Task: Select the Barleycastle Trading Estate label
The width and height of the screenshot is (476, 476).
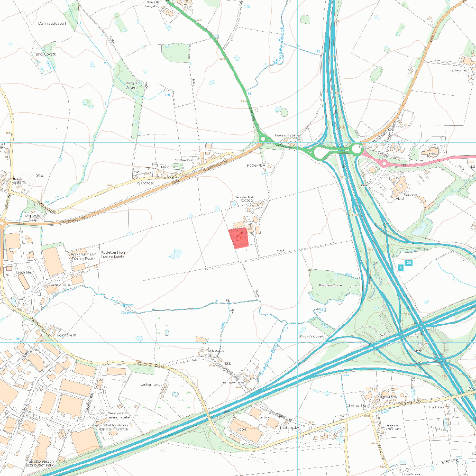Action: click(x=118, y=415)
